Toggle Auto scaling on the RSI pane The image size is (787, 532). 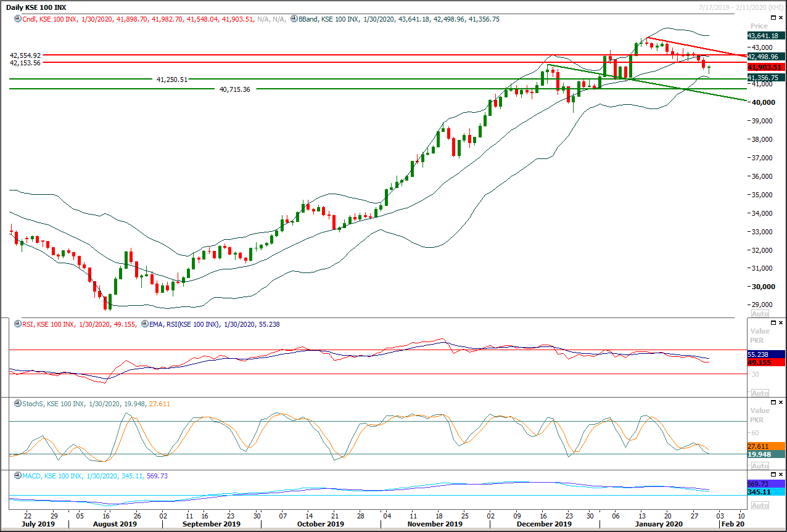pos(760,393)
